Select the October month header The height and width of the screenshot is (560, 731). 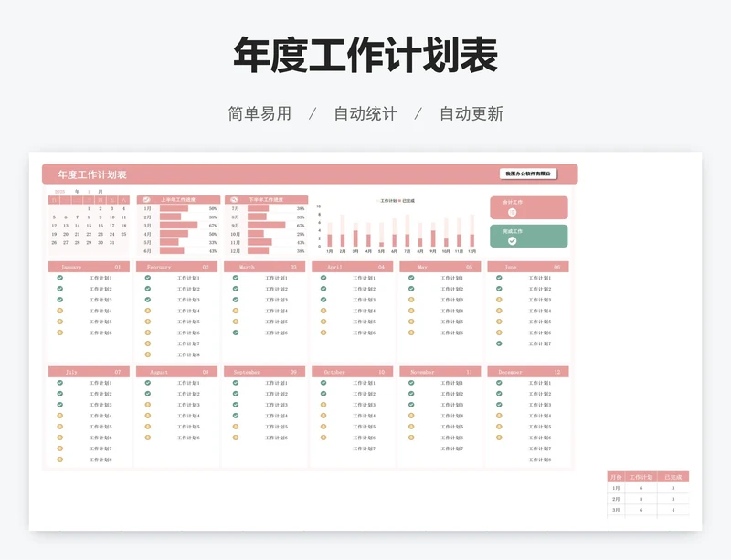click(353, 372)
